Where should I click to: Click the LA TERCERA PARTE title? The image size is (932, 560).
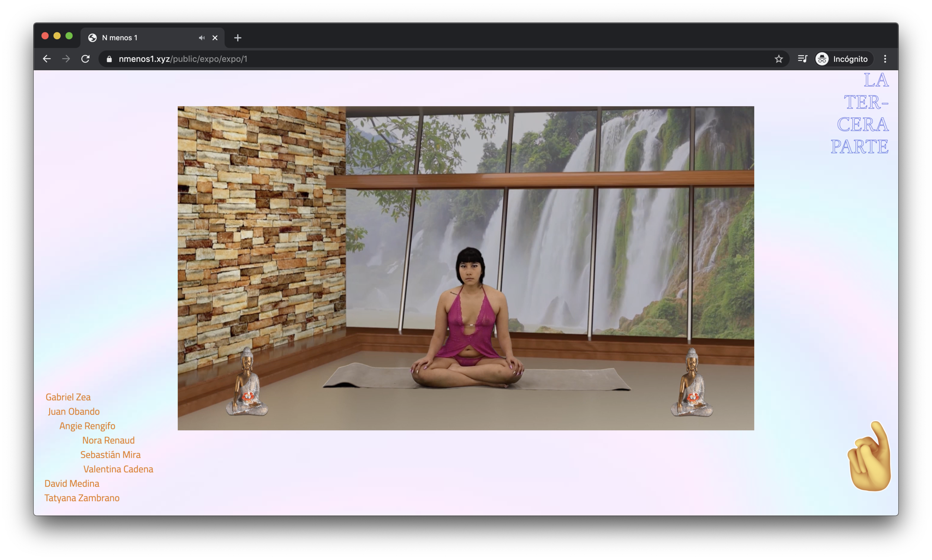pos(860,113)
